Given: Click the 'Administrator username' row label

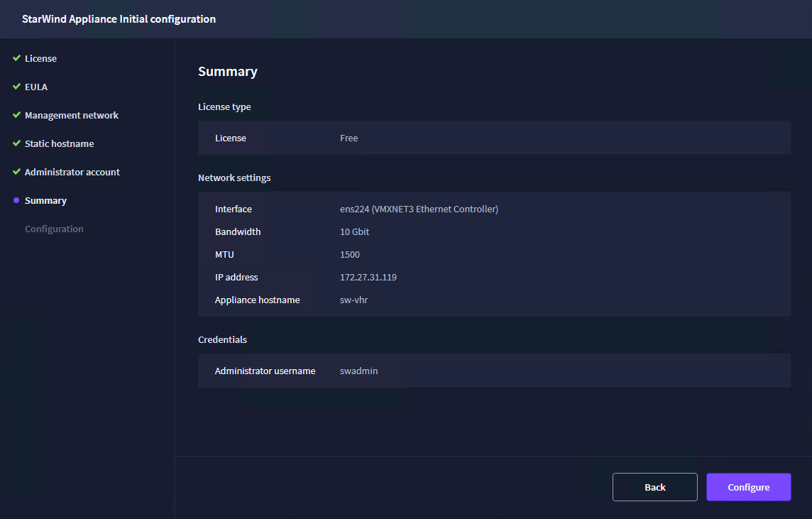Looking at the screenshot, I should (265, 371).
